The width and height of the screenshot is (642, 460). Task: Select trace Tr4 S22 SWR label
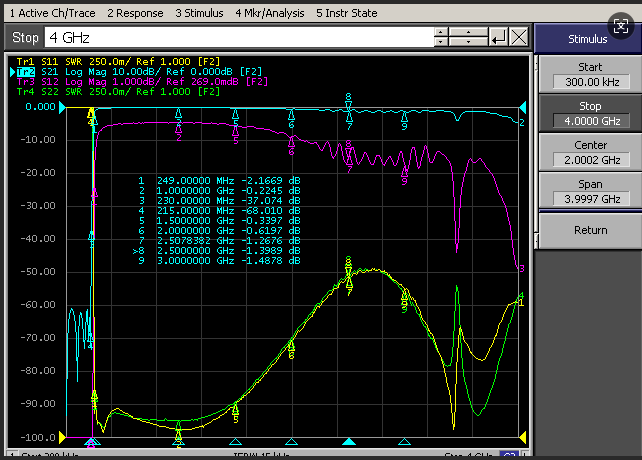click(x=118, y=91)
